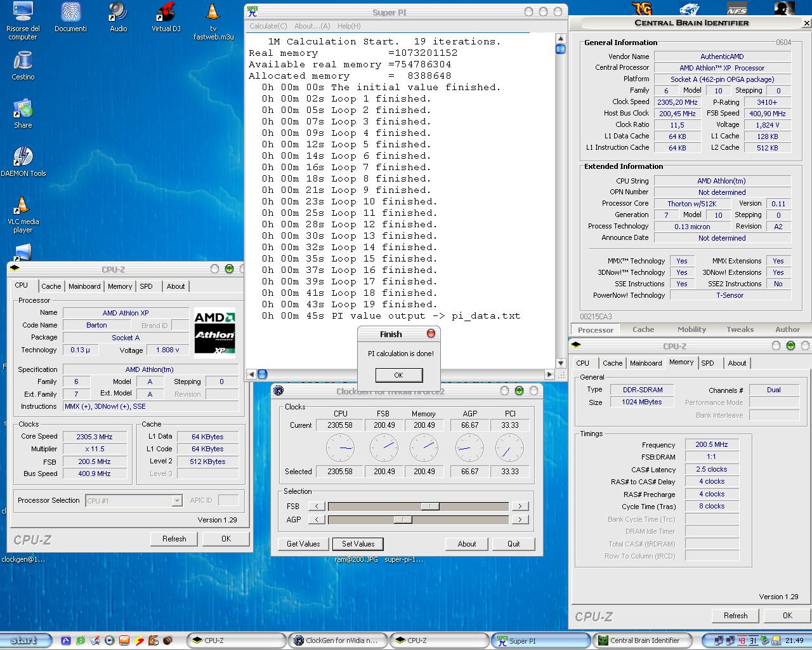
Task: Click Refresh in the right CPU-Z window
Action: (x=736, y=616)
